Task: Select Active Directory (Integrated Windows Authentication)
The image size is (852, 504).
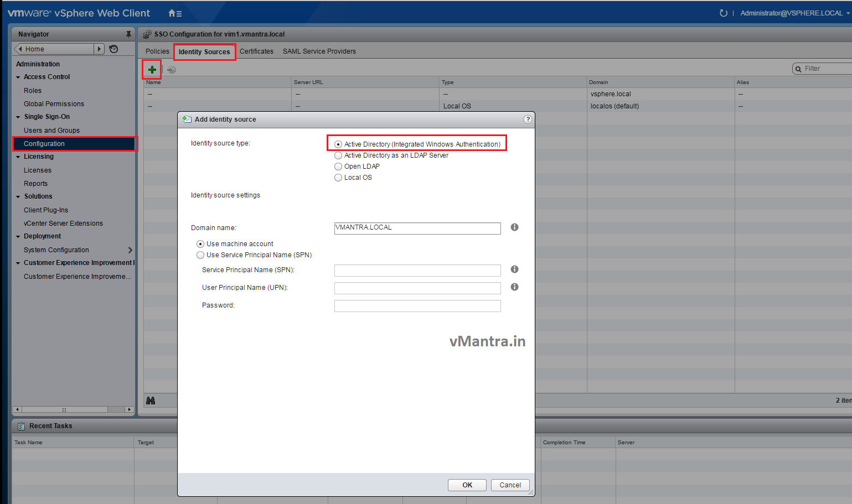Action: (338, 144)
